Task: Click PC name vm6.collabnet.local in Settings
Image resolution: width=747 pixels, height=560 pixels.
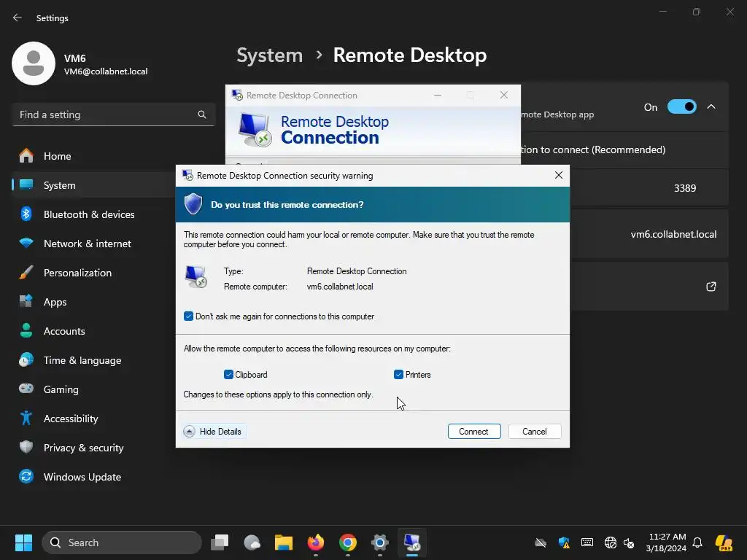Action: point(673,234)
